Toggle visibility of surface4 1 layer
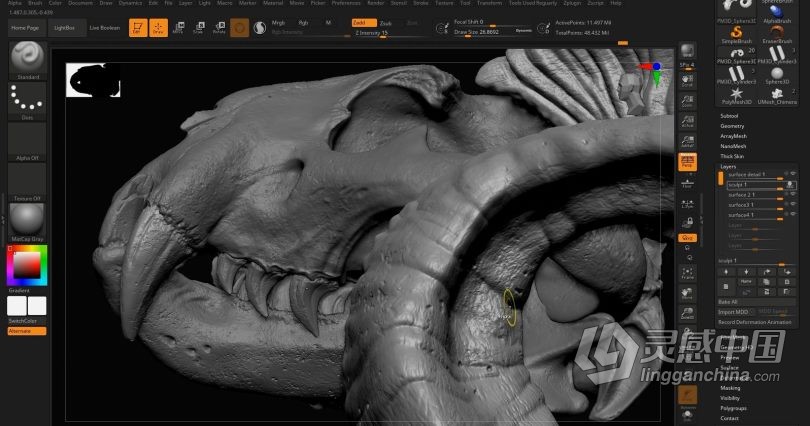The height and width of the screenshot is (426, 810). [x=793, y=214]
